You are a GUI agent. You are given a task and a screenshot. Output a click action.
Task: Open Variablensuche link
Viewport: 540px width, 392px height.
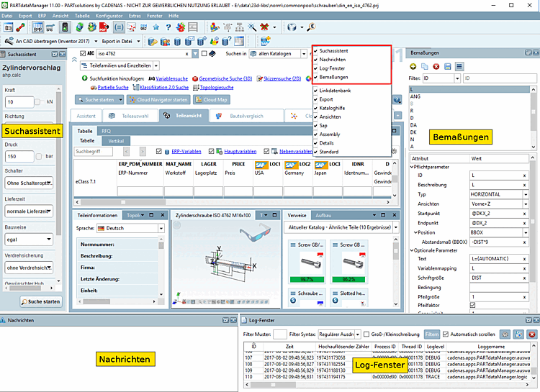[172, 78]
